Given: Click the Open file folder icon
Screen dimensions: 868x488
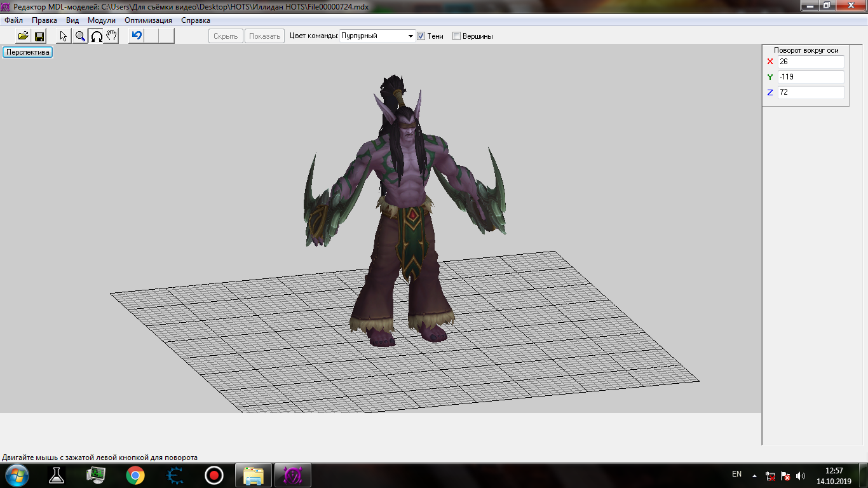Looking at the screenshot, I should click(x=23, y=36).
